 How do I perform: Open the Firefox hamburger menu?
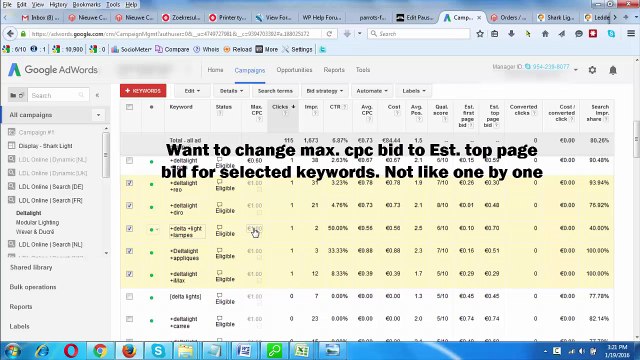pos(631,34)
